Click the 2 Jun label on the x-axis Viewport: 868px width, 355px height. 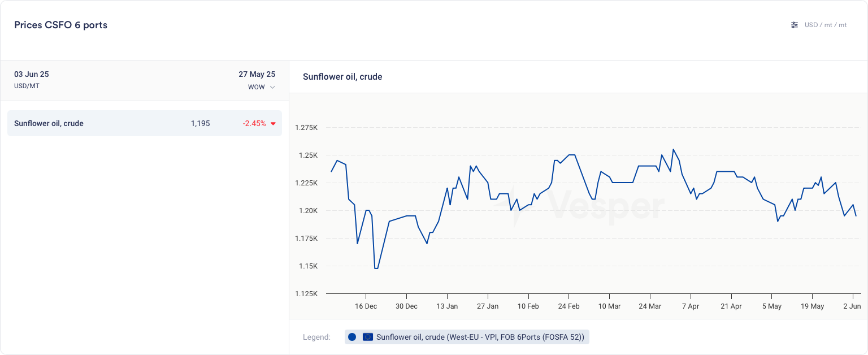pyautogui.click(x=852, y=306)
